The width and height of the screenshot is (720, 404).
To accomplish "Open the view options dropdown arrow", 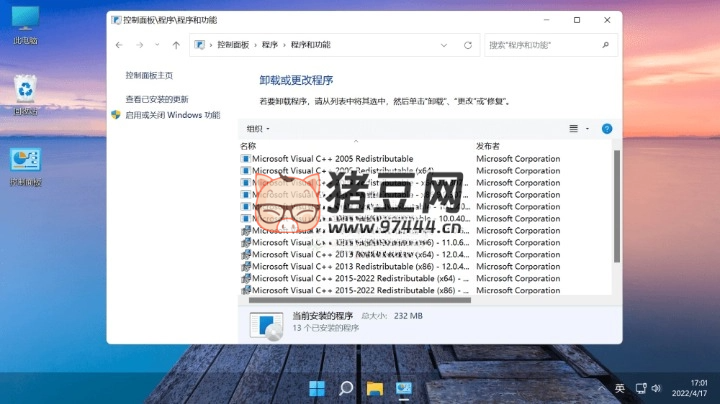I will click(587, 129).
